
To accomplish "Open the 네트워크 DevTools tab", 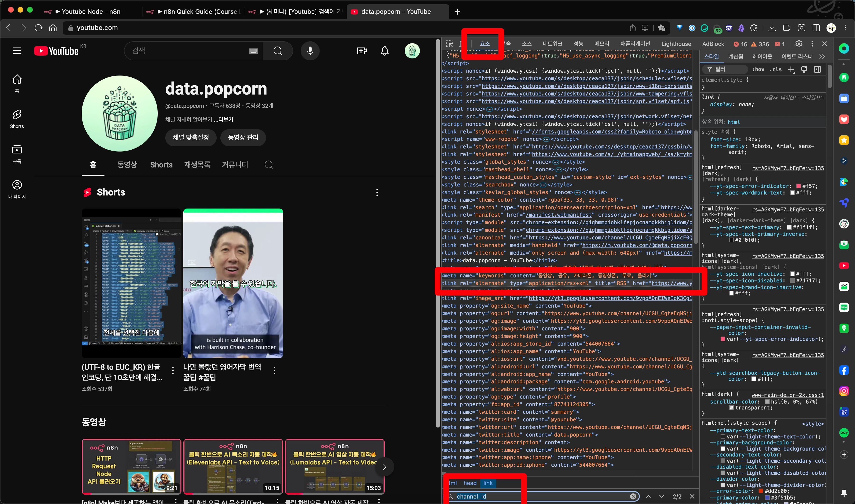I will 552,44.
